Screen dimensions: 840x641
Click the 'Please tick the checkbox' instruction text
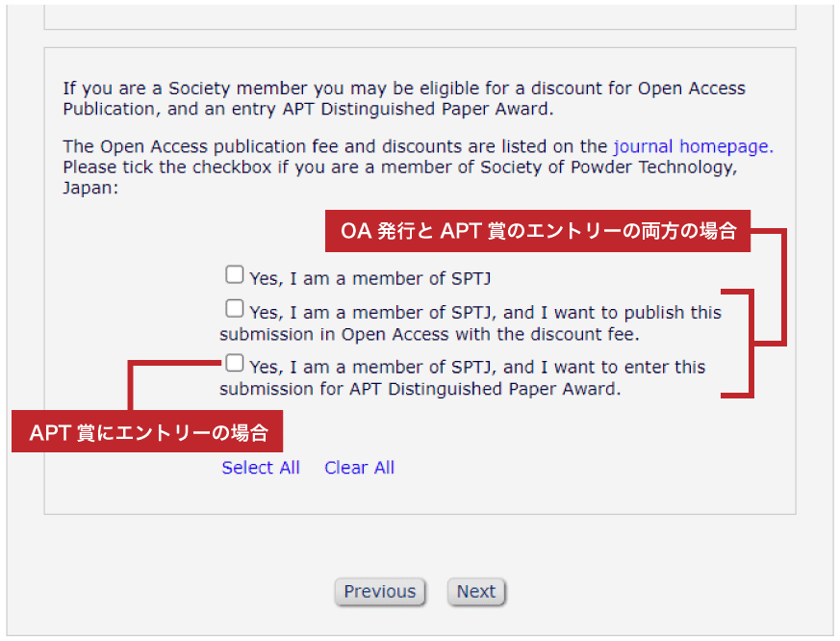click(399, 167)
